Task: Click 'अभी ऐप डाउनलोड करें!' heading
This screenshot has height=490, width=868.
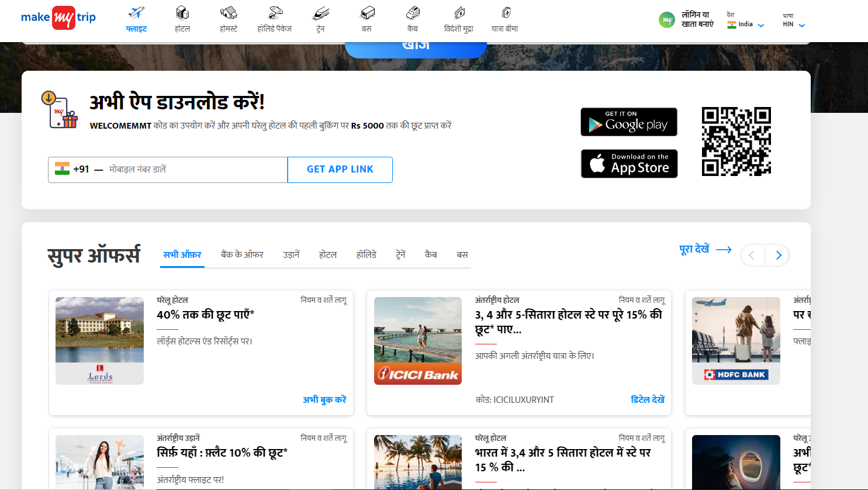Action: (x=177, y=102)
